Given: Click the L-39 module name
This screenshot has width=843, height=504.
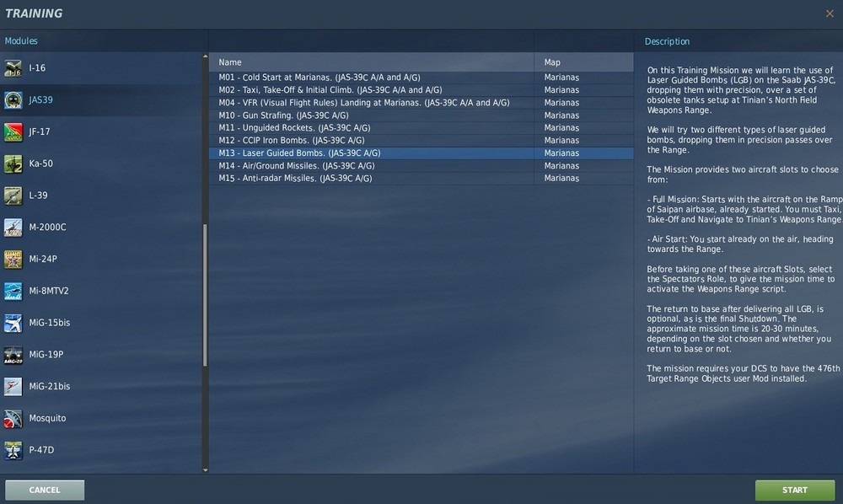Looking at the screenshot, I should (38, 196).
